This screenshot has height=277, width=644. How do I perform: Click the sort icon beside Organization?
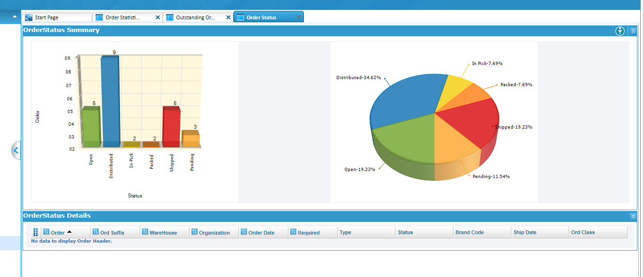coord(195,232)
